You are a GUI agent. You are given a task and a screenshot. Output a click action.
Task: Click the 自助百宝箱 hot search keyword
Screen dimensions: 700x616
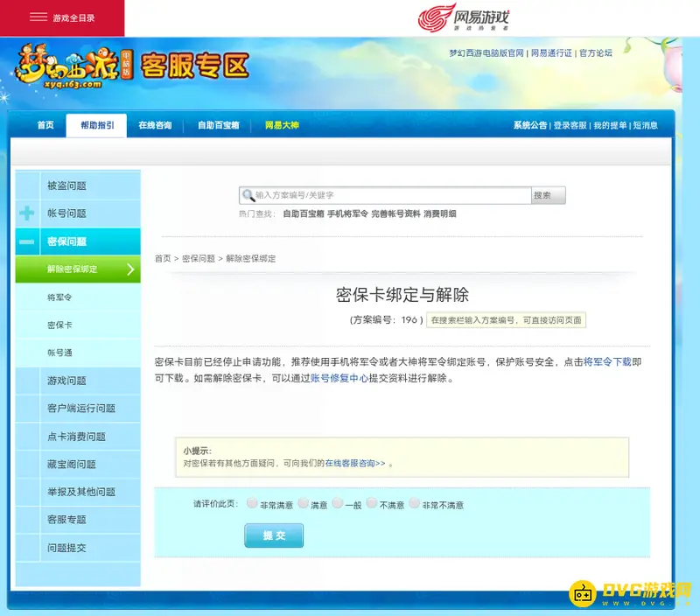coord(304,213)
